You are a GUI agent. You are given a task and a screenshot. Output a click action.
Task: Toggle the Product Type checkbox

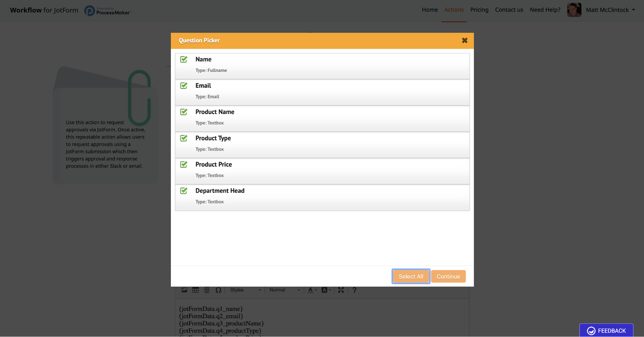click(x=184, y=138)
